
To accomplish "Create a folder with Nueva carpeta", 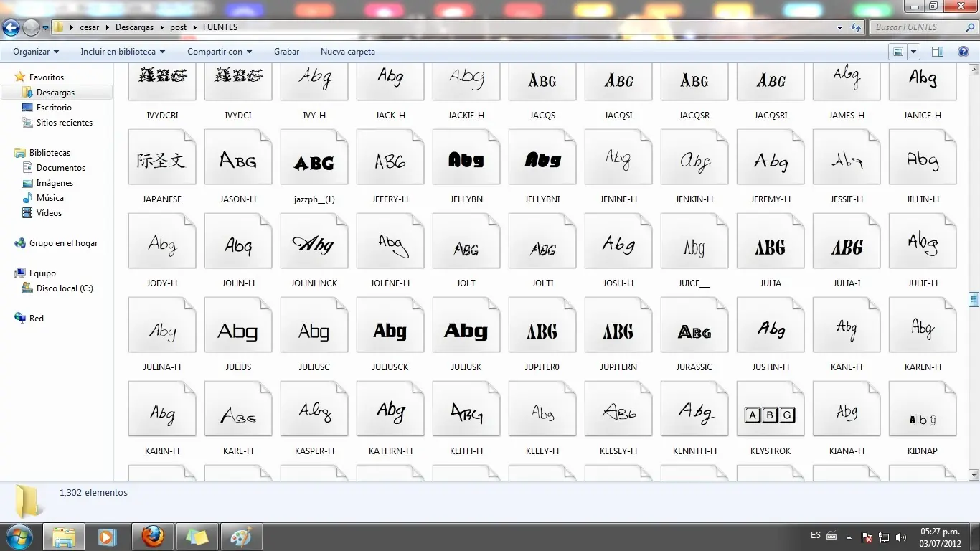I will tap(348, 52).
